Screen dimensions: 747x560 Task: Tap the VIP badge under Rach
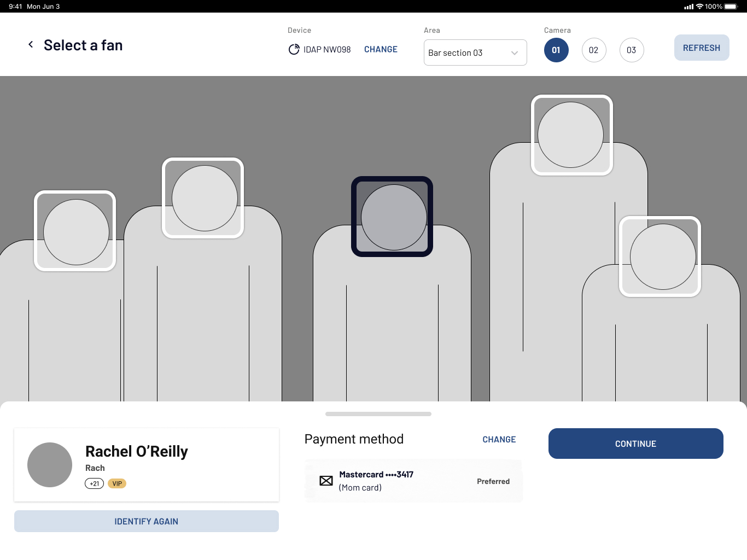point(117,483)
